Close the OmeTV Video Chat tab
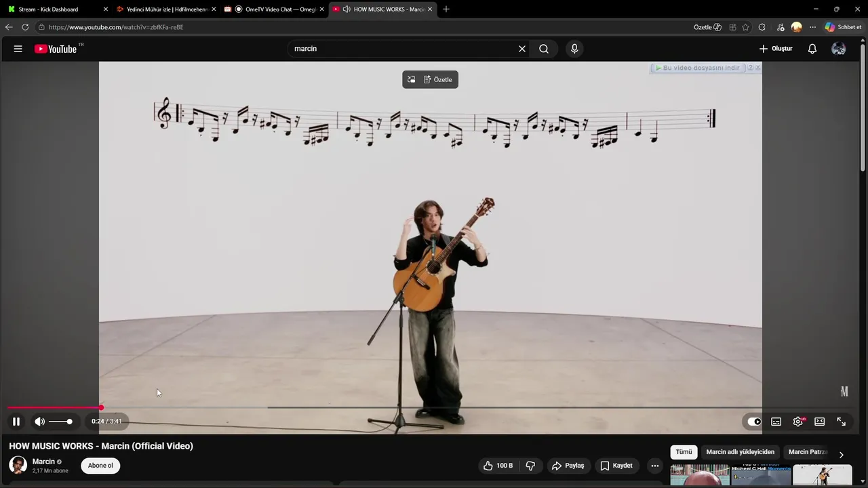Viewport: 868px width, 488px height. [x=322, y=9]
